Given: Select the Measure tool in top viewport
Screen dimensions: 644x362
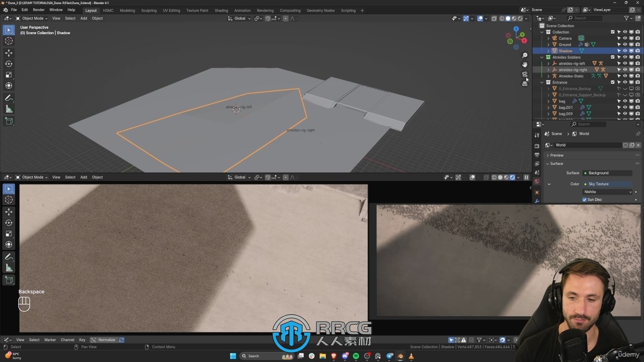Looking at the screenshot, I should (x=9, y=109).
